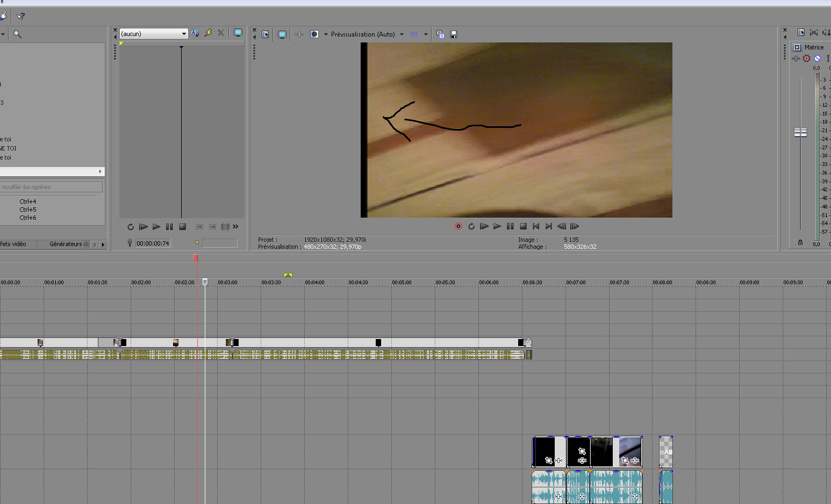The image size is (831, 504).
Task: Toggle split screen view in preview toolbar
Action: click(x=314, y=34)
